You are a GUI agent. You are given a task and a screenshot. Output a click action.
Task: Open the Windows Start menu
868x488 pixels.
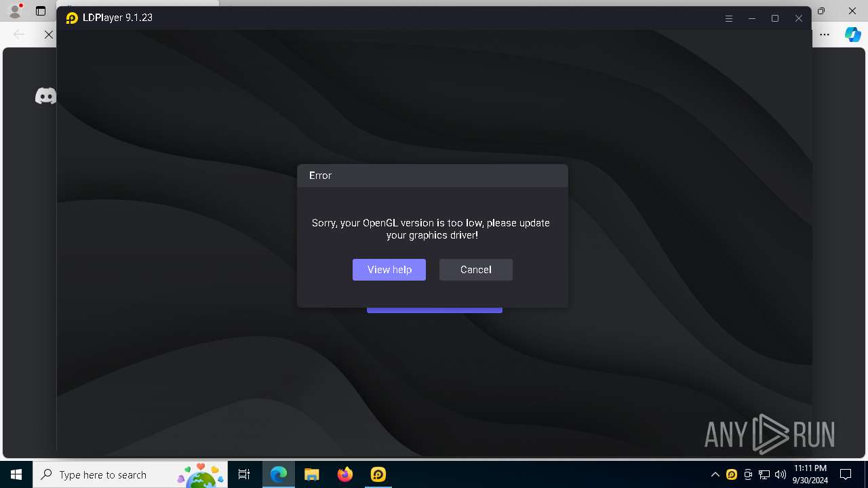click(x=16, y=474)
